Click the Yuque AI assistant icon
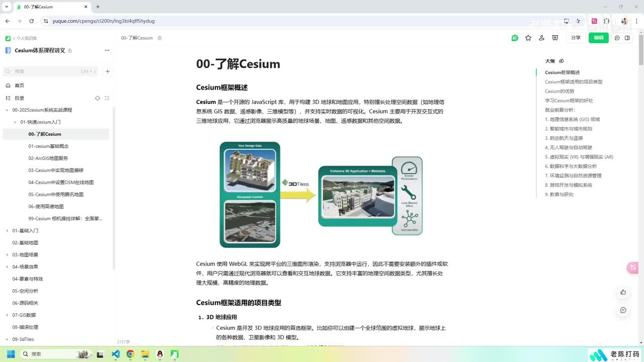644x362 pixels. (x=514, y=38)
